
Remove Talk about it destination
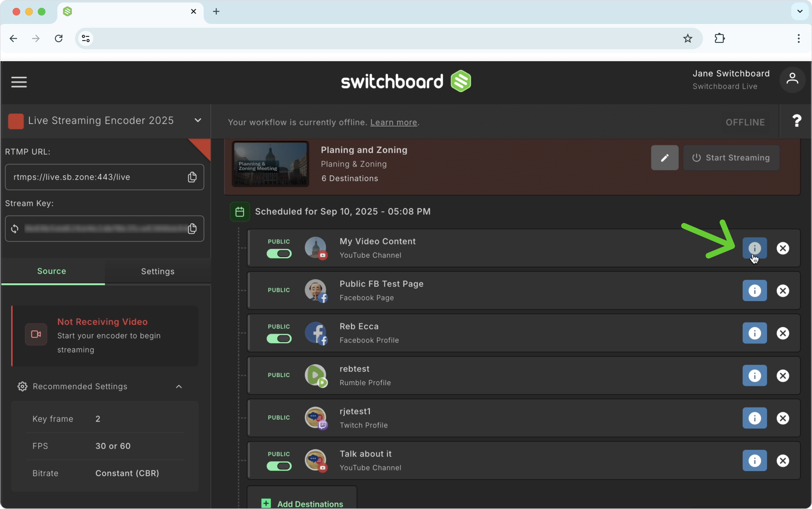[783, 460]
